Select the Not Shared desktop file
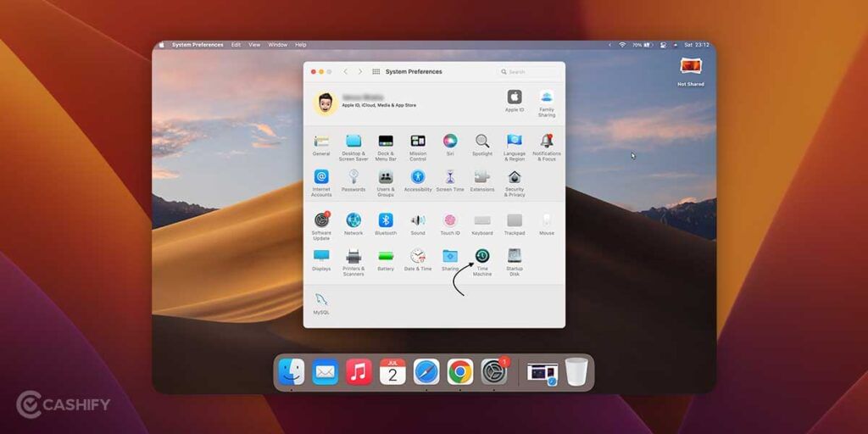 click(690, 72)
